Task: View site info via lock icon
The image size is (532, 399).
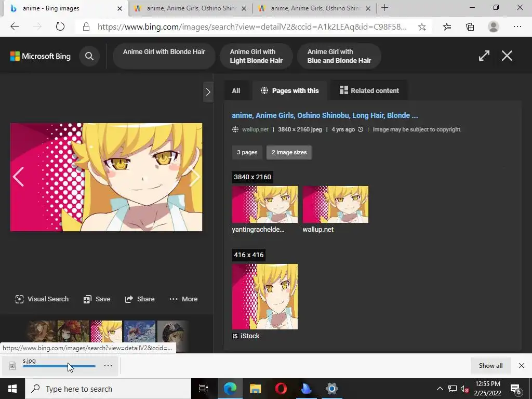Action: pos(86,27)
